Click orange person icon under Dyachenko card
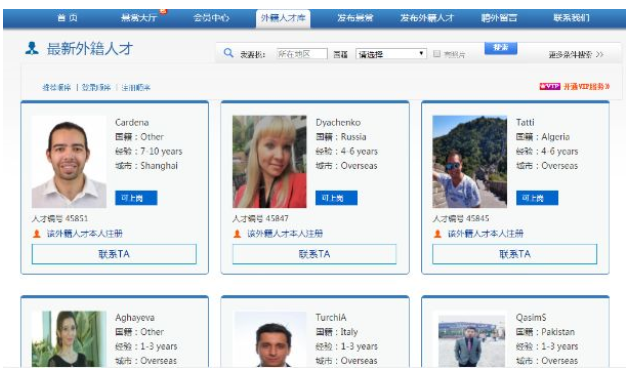Screen dimensions: 632x378 click(x=237, y=233)
